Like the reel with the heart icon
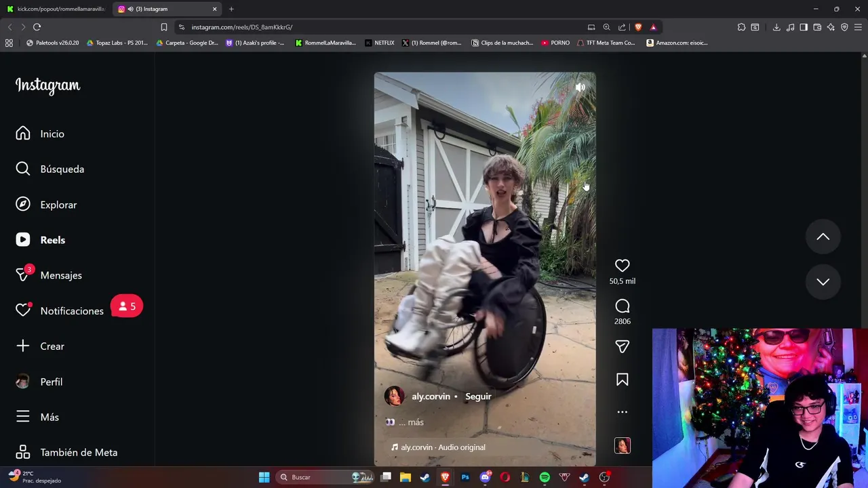The width and height of the screenshot is (868, 488). tap(622, 266)
